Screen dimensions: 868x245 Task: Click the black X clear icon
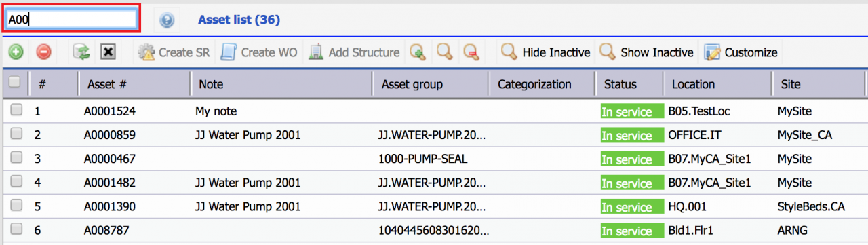(x=107, y=52)
